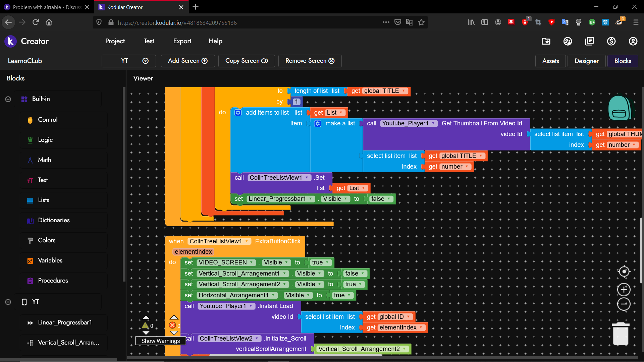This screenshot has height=362, width=644.
Task: Click the Show Warnings button
Action: click(160, 341)
